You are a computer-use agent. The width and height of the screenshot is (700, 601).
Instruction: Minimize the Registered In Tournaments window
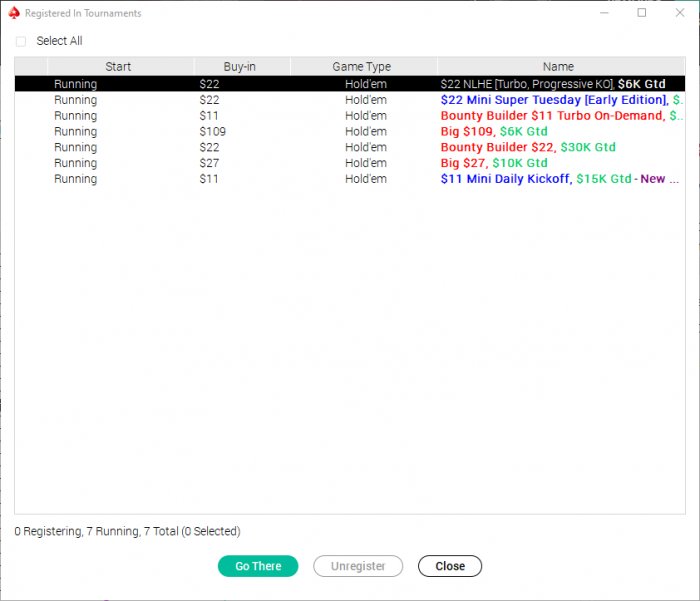[x=604, y=13]
